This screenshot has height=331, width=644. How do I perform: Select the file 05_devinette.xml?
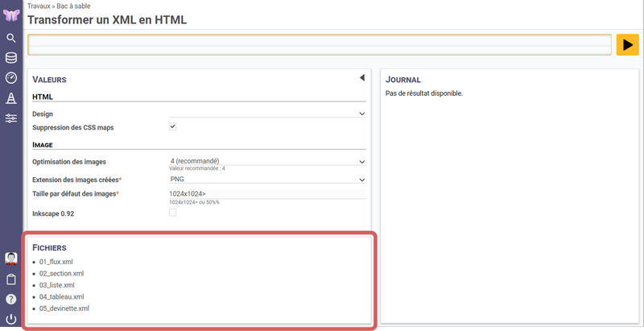tap(64, 308)
